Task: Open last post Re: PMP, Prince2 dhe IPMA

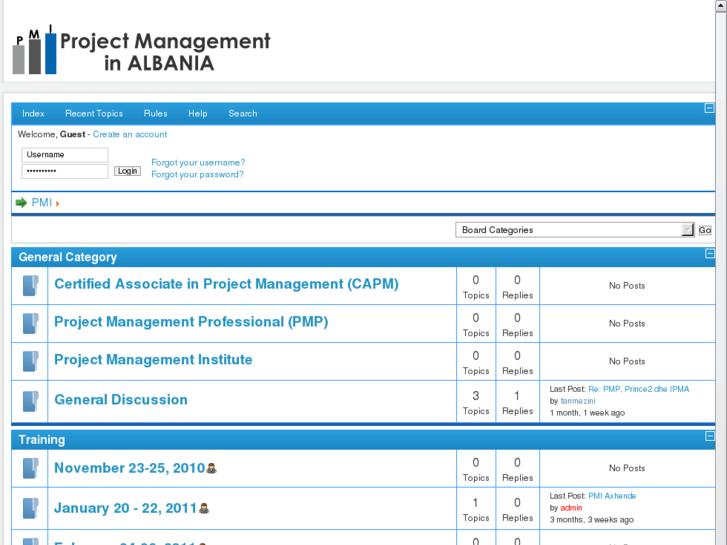Action: (x=638, y=389)
